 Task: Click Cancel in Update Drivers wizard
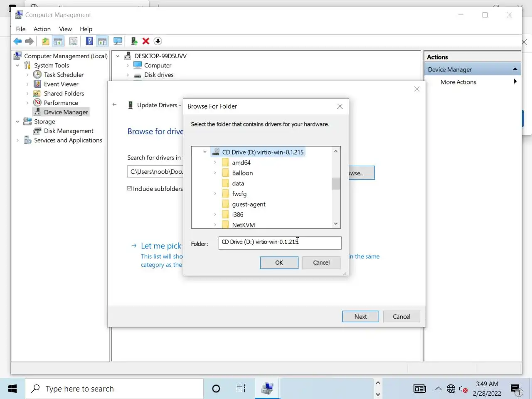(x=401, y=317)
